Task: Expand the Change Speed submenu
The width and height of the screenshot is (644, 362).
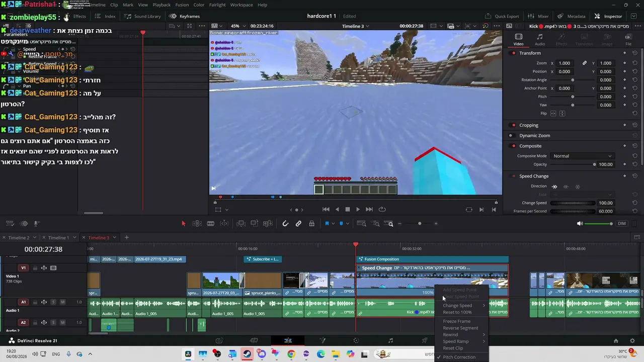Action: 463,305
